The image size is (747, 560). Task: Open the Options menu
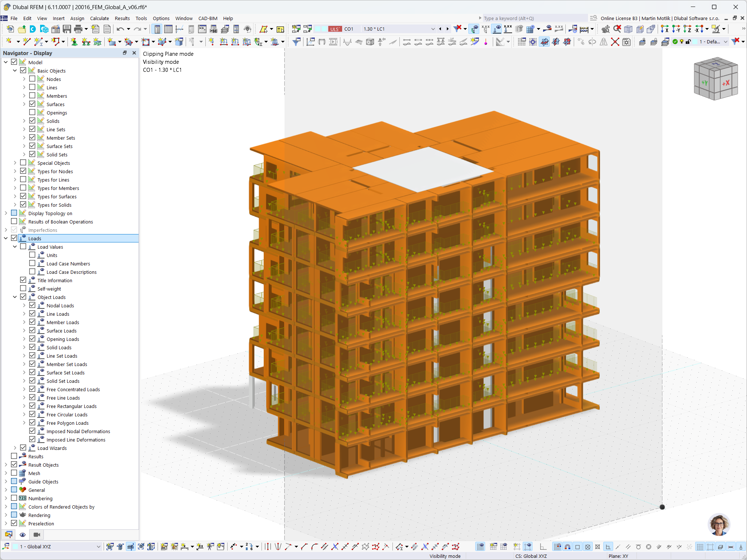161,18
